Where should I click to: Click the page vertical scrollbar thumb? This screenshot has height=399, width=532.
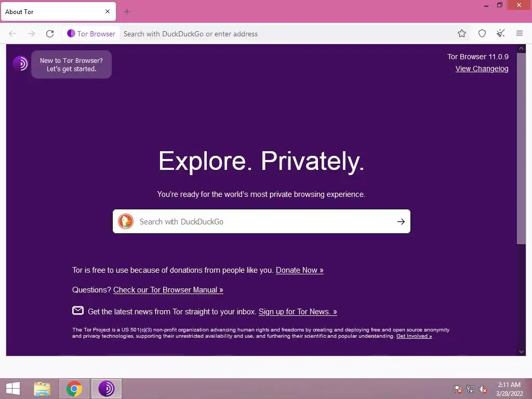tap(521, 148)
